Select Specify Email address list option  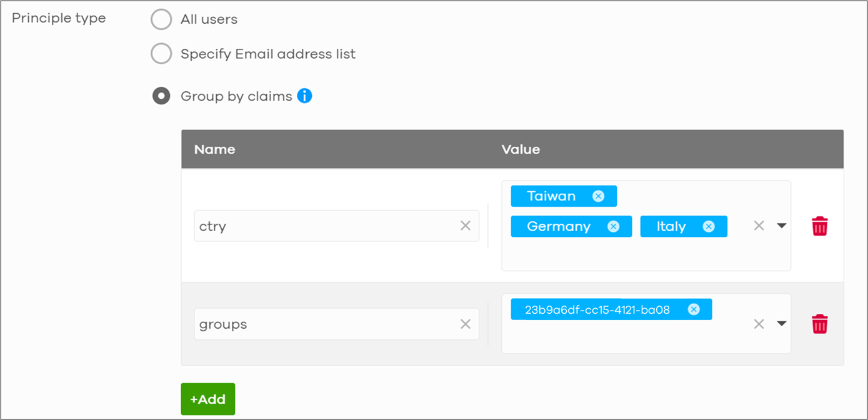(x=161, y=54)
